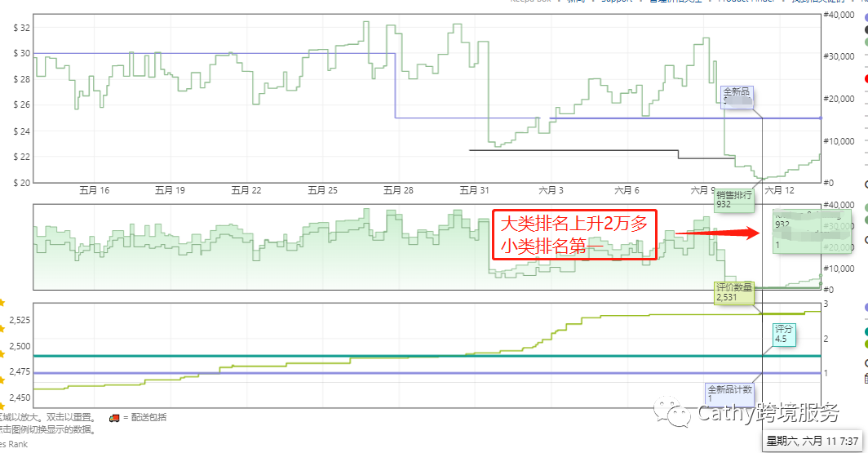Click the WeChat logo in the watermark
The height and width of the screenshot is (453, 868).
tap(678, 414)
